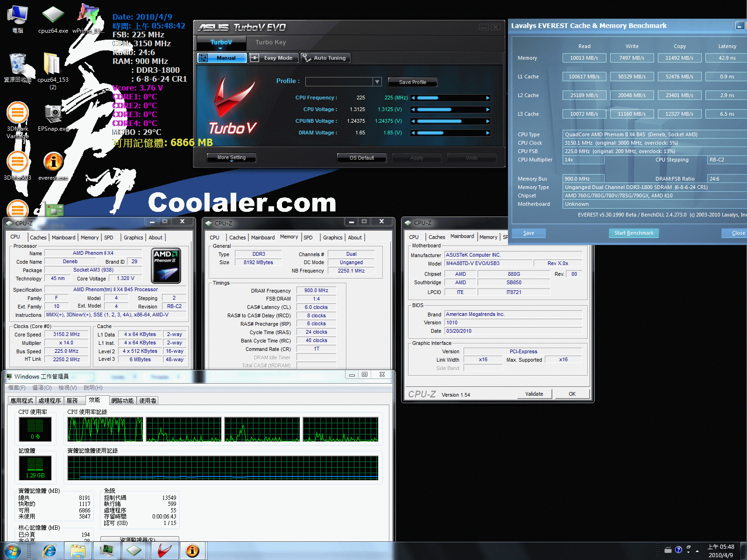Launch EPSnap.exe camera icon
747x560 pixels.
[53, 118]
